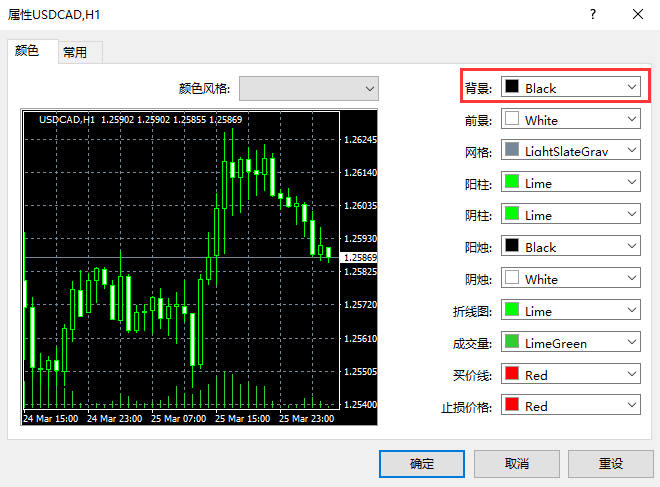
Task: Click the black swatch beside 背景
Action: point(513,88)
